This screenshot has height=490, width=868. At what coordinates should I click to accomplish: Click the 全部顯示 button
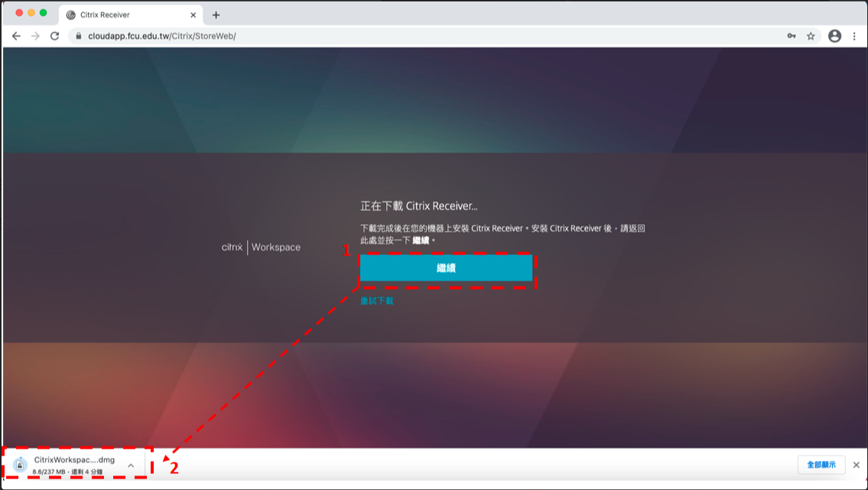pos(821,465)
